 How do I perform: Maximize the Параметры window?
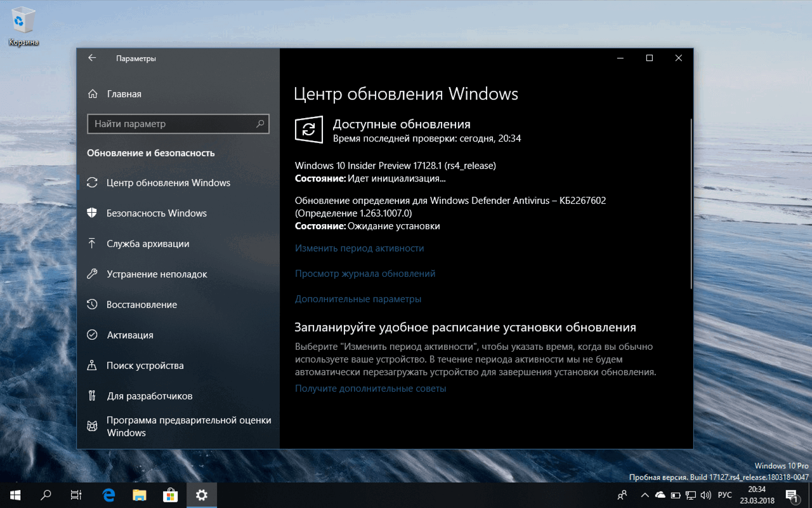click(x=649, y=58)
